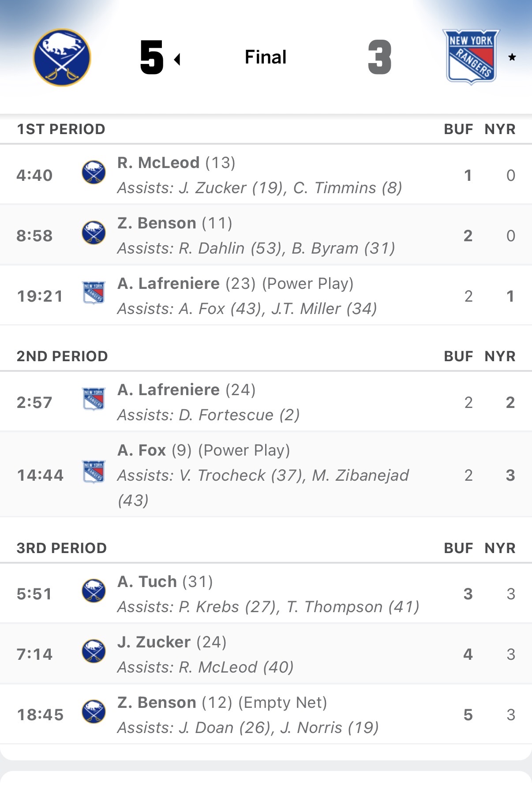Image resolution: width=532 pixels, height=789 pixels.
Task: Tap Rangers icon next to A. Fox goal
Action: (94, 472)
